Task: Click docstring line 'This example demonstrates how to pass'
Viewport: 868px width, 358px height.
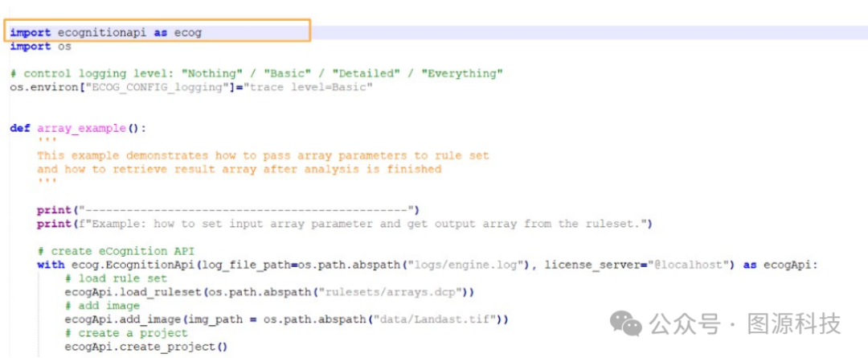Action: 263,156
